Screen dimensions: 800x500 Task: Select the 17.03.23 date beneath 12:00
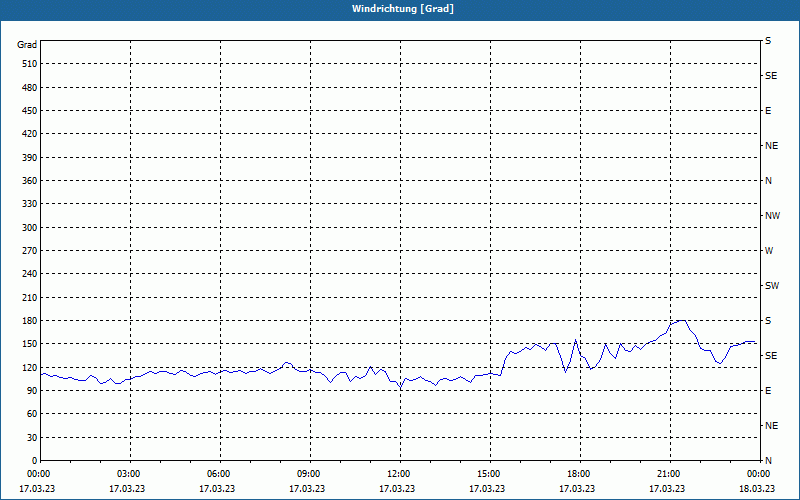(x=396, y=488)
